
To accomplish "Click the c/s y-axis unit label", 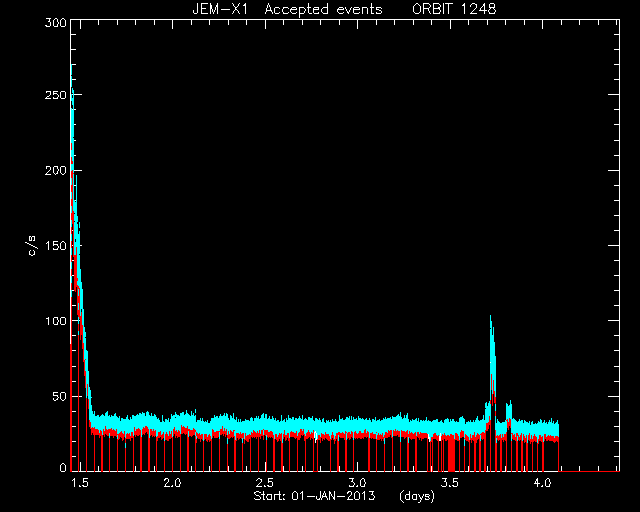I will (33, 246).
